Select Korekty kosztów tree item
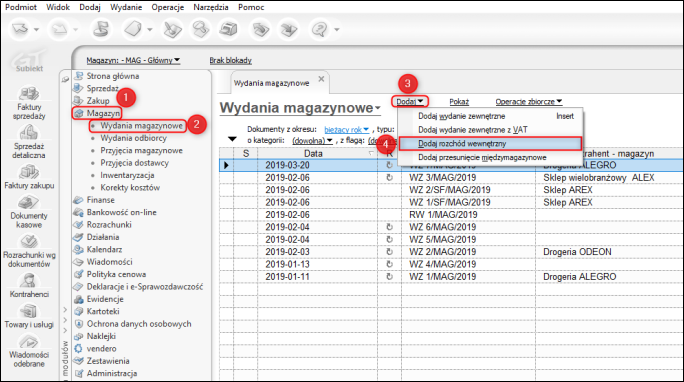 [130, 188]
